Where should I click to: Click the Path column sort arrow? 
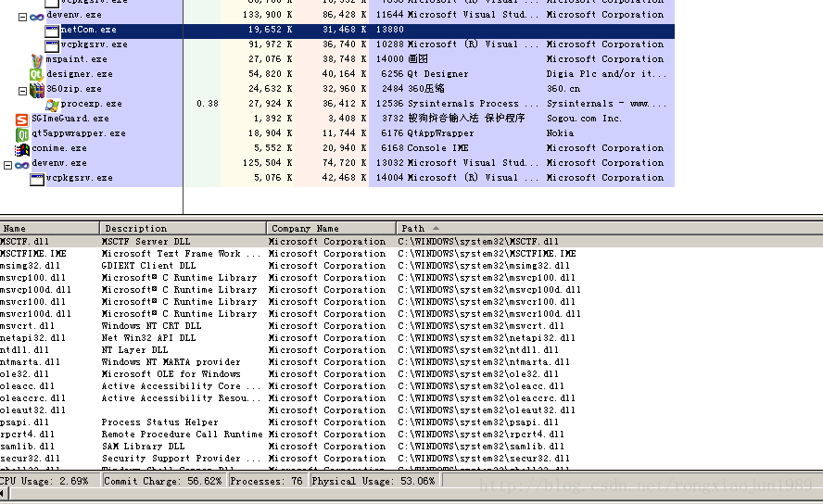point(436,228)
